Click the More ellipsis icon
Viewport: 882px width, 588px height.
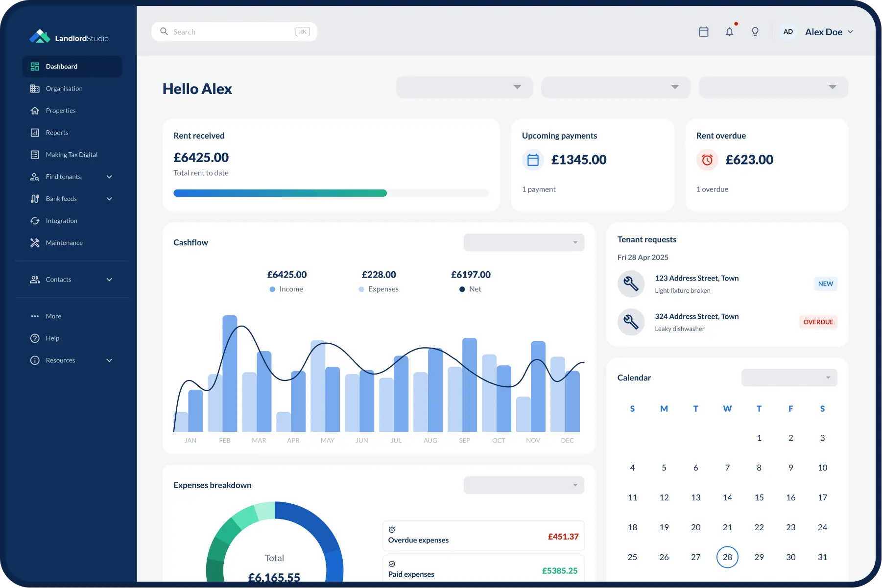pyautogui.click(x=35, y=316)
